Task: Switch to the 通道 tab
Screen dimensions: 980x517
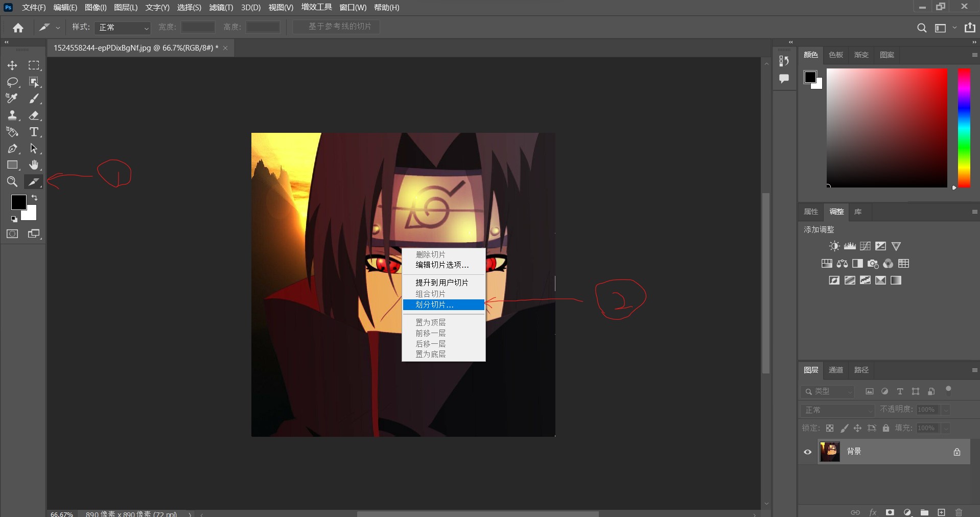Action: 836,370
